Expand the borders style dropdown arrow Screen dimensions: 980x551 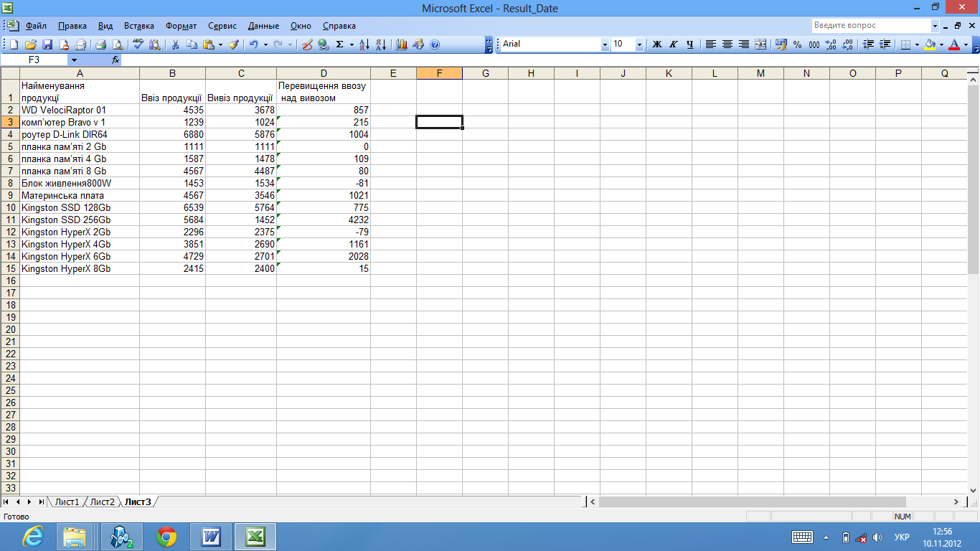(918, 44)
